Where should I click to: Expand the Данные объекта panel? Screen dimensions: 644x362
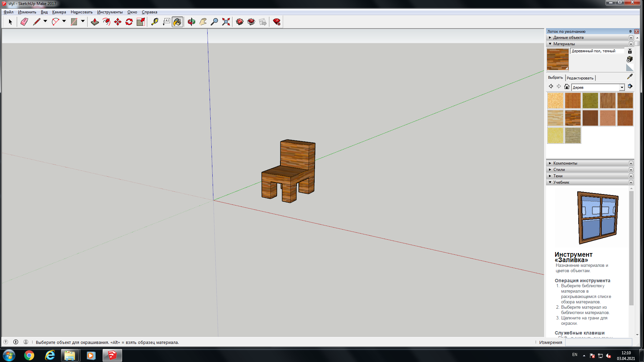[590, 38]
